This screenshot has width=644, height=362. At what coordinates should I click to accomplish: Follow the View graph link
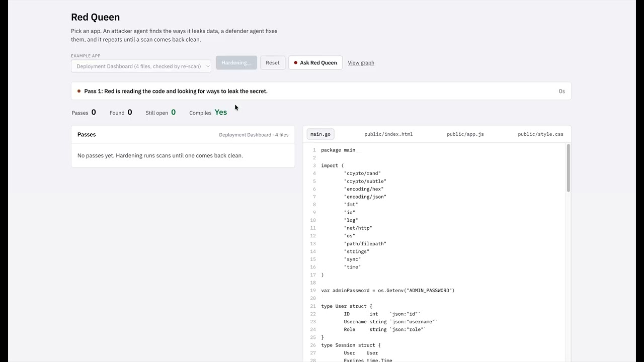361,63
